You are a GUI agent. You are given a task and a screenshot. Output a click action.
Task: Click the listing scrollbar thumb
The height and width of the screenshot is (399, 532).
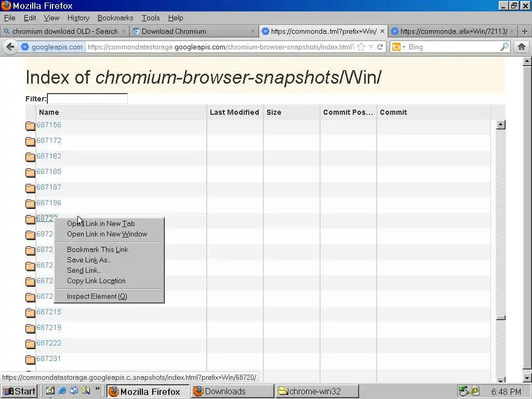[501, 318]
